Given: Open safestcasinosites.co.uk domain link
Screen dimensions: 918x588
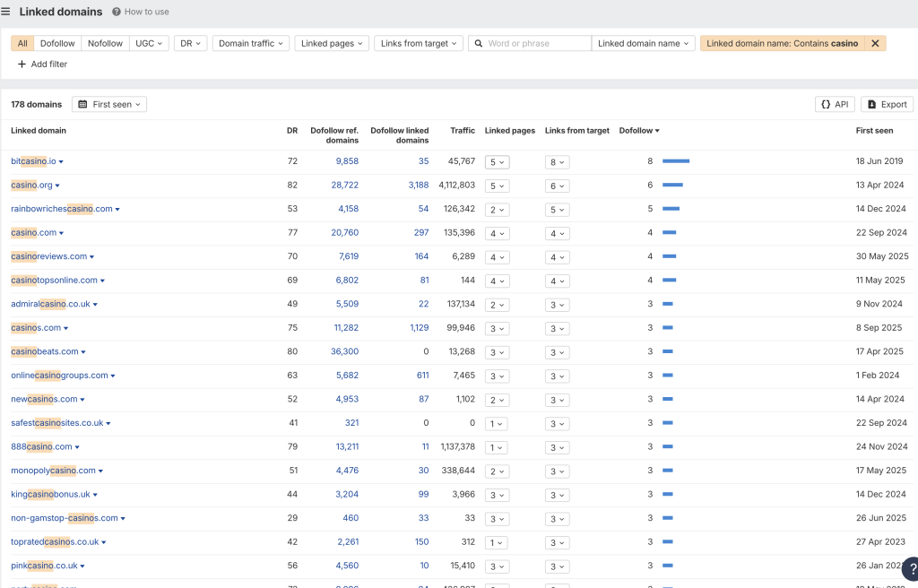Looking at the screenshot, I should pos(57,423).
